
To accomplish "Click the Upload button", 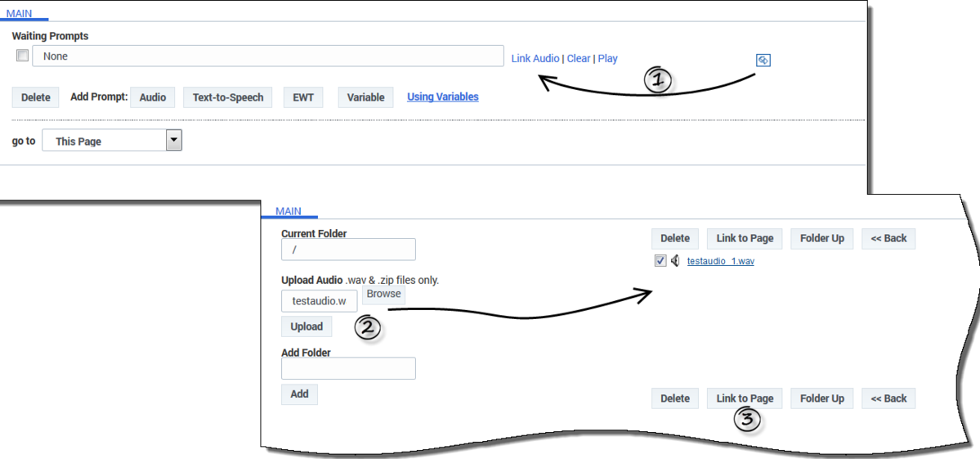I will click(307, 326).
